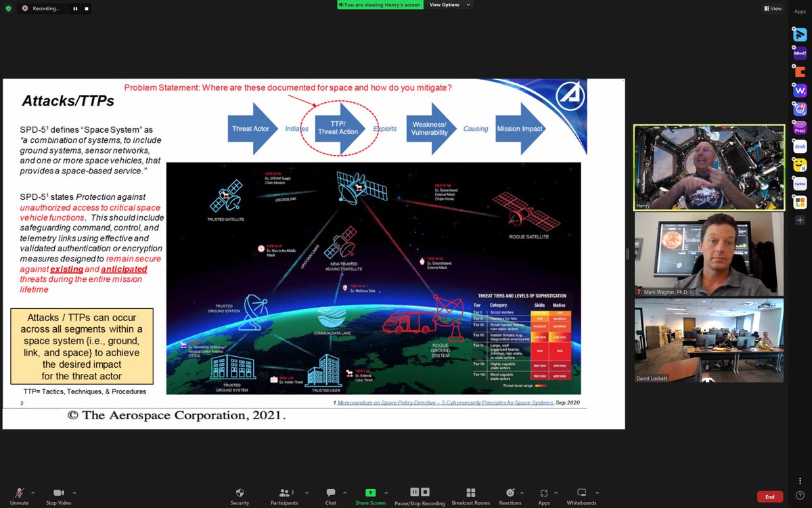Click the 'Mission Impact' arrow on slide
Screen dimensions: 812x508
point(521,129)
